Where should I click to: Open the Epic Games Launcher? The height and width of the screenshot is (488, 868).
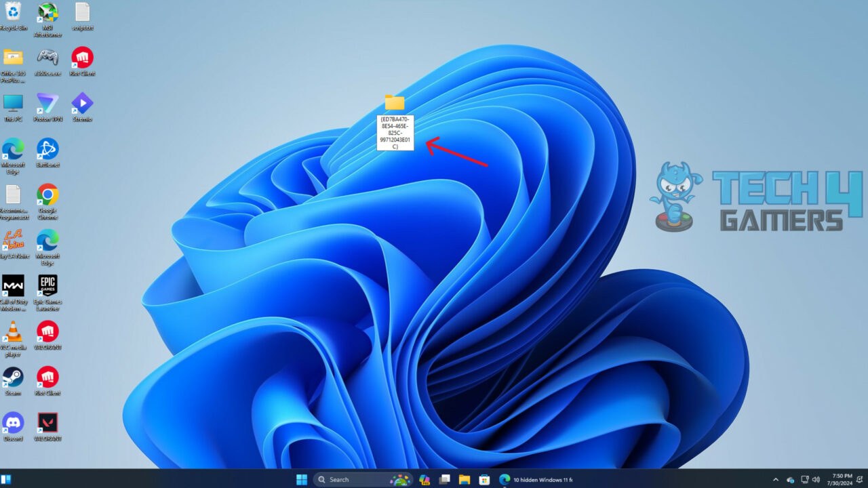47,286
